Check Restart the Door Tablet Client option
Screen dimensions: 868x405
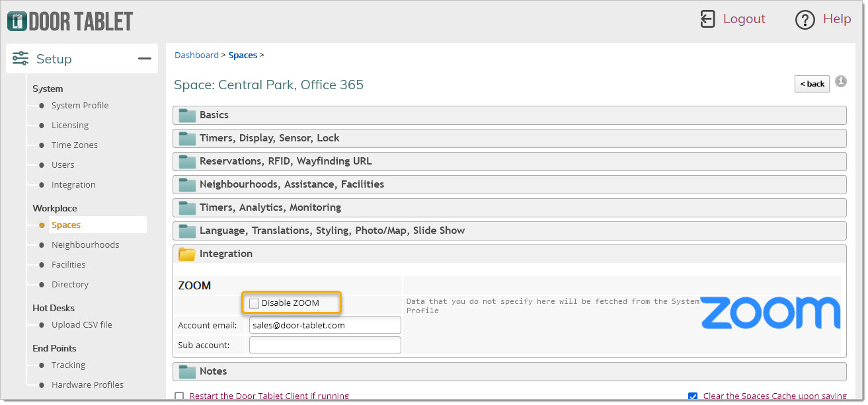coord(179,396)
